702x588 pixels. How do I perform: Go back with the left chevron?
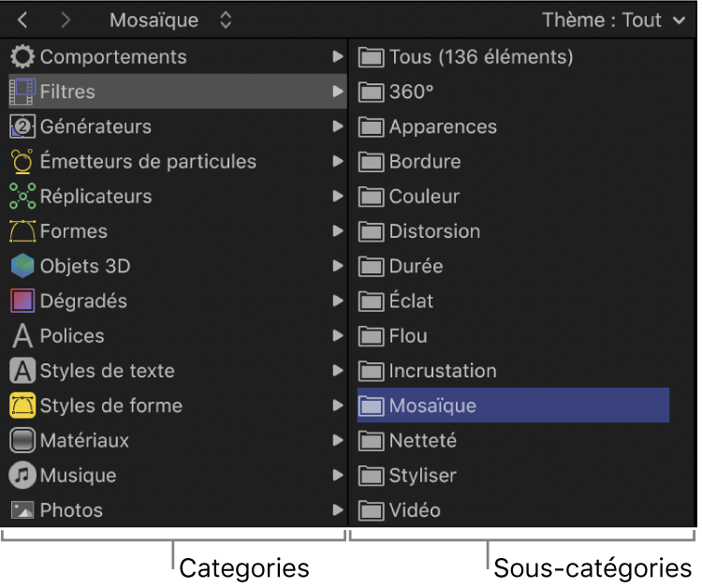pyautogui.click(x=22, y=21)
